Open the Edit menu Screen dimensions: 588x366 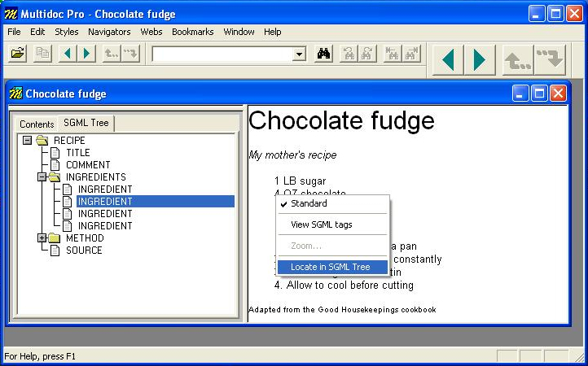(37, 32)
